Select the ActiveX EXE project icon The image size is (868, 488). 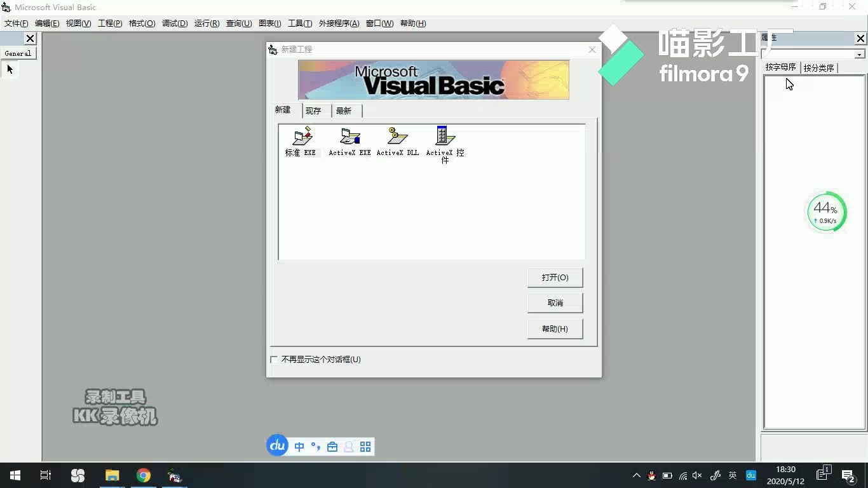[349, 142]
